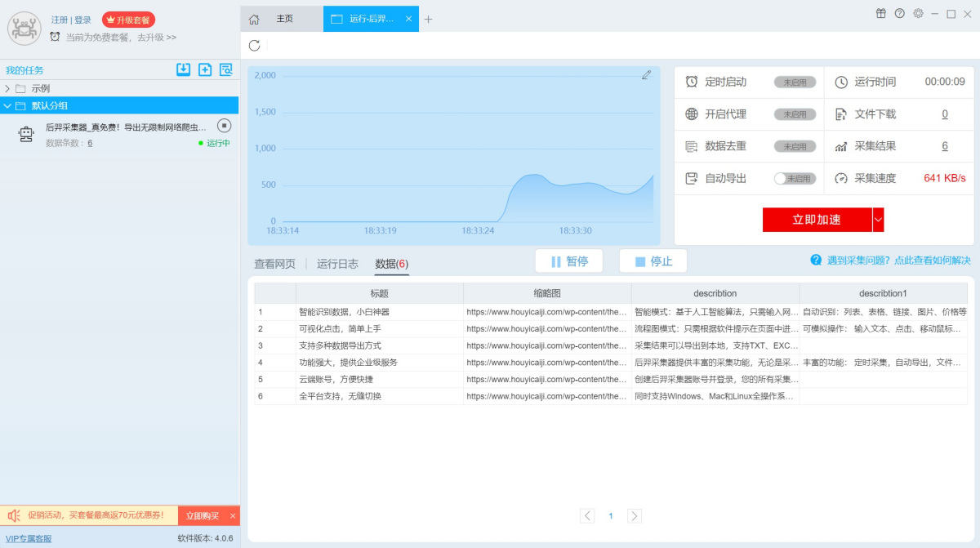Click the refresh icon below tabs
980x548 pixels.
coord(255,46)
